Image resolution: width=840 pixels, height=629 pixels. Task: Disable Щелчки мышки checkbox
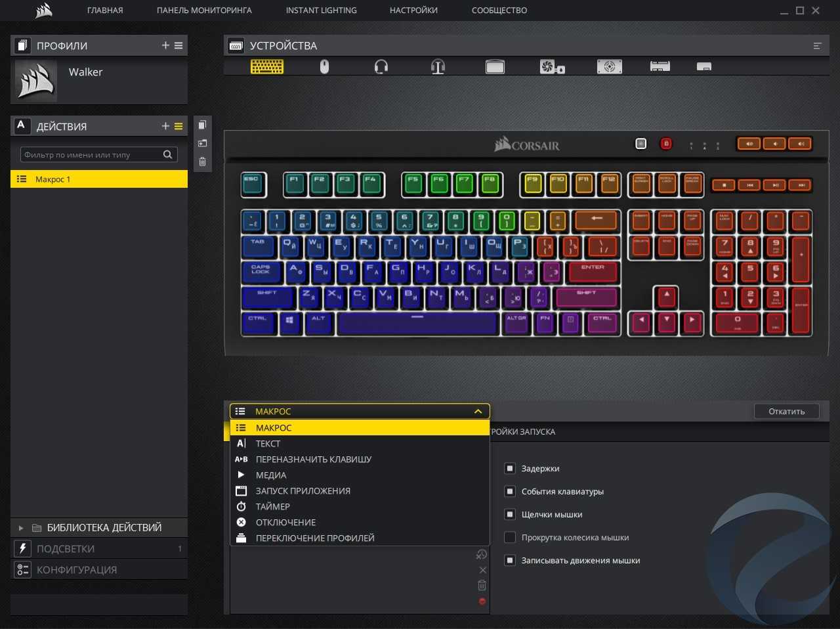509,514
